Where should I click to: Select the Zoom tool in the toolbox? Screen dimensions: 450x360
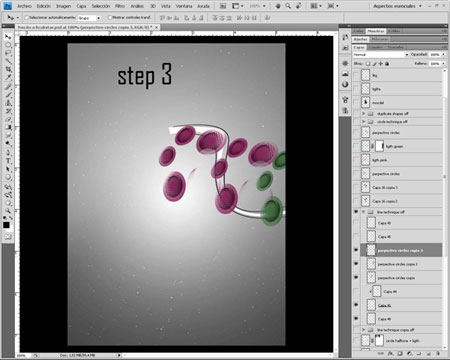click(8, 211)
